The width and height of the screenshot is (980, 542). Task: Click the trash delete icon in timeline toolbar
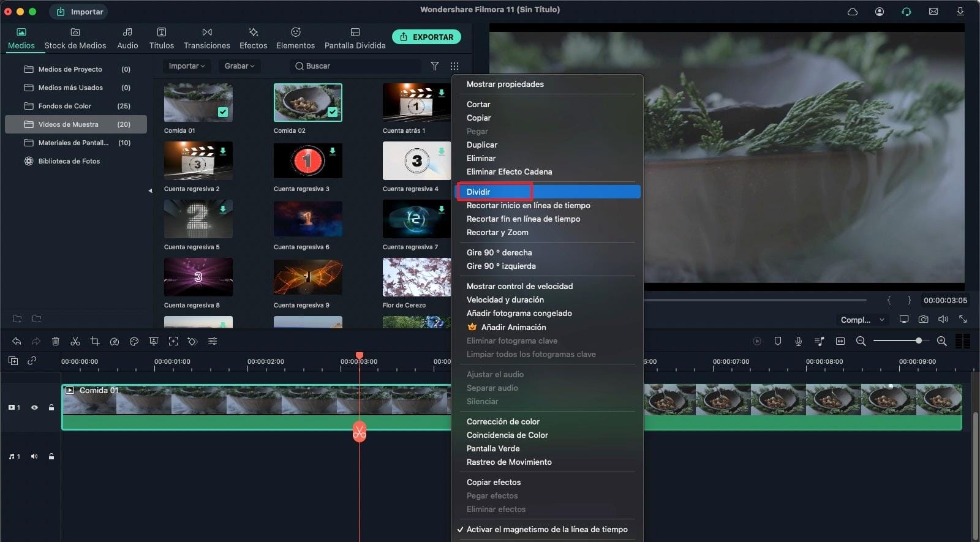pyautogui.click(x=56, y=341)
